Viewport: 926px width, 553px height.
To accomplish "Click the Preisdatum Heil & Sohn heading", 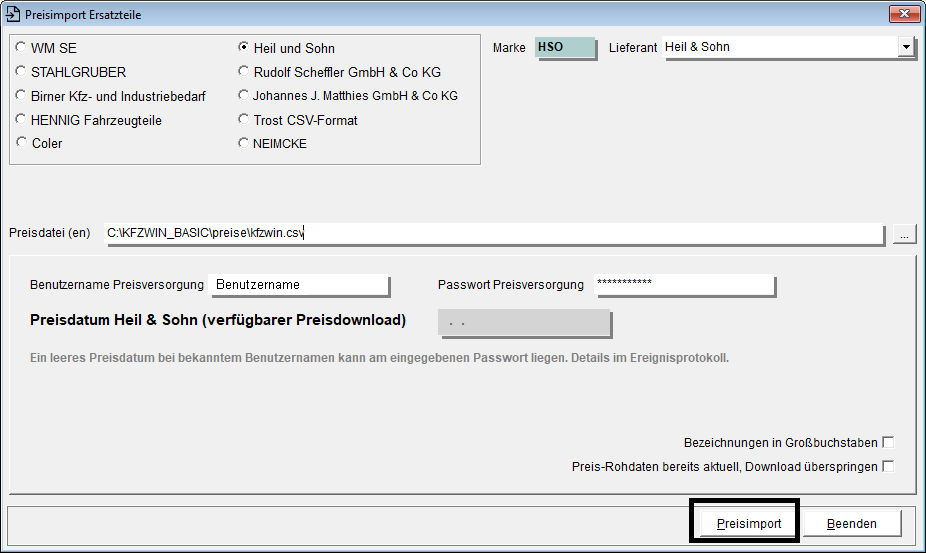I will tap(218, 320).
